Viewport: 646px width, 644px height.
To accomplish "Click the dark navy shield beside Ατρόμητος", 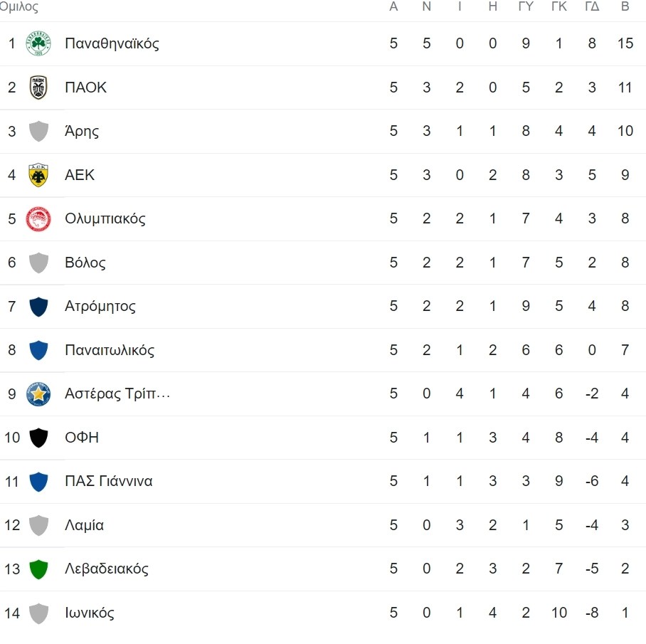I will [38, 307].
